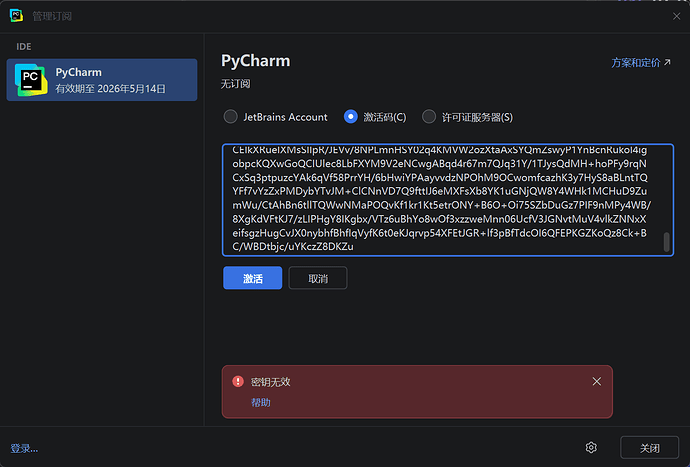
Task: Click the PyCharm product icon in sidebar
Action: pyautogui.click(x=31, y=80)
